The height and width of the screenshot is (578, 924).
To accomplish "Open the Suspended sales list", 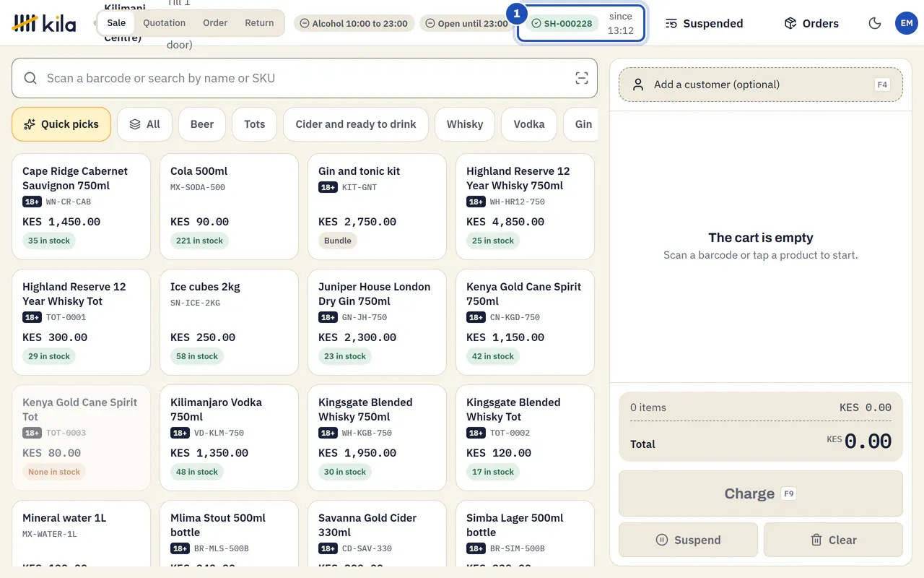I will point(704,23).
